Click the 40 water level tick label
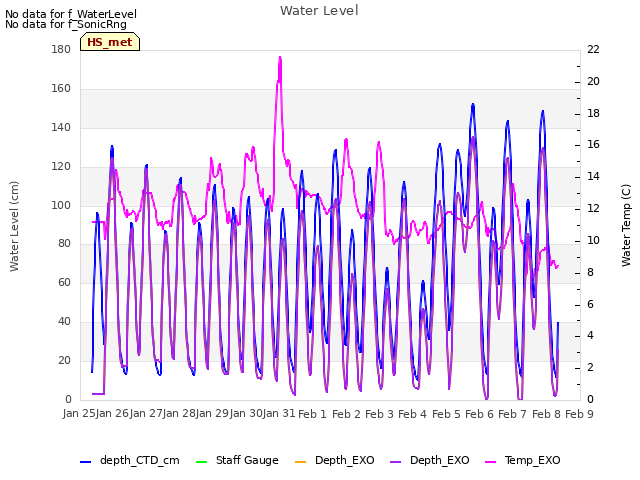Image resolution: width=640 pixels, height=480 pixels. (x=64, y=322)
